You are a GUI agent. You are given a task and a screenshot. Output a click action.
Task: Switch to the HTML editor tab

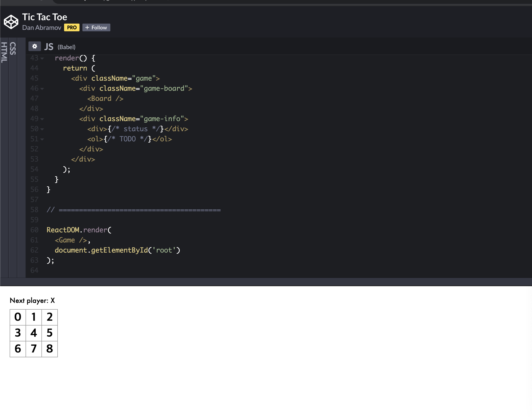pyautogui.click(x=4, y=52)
